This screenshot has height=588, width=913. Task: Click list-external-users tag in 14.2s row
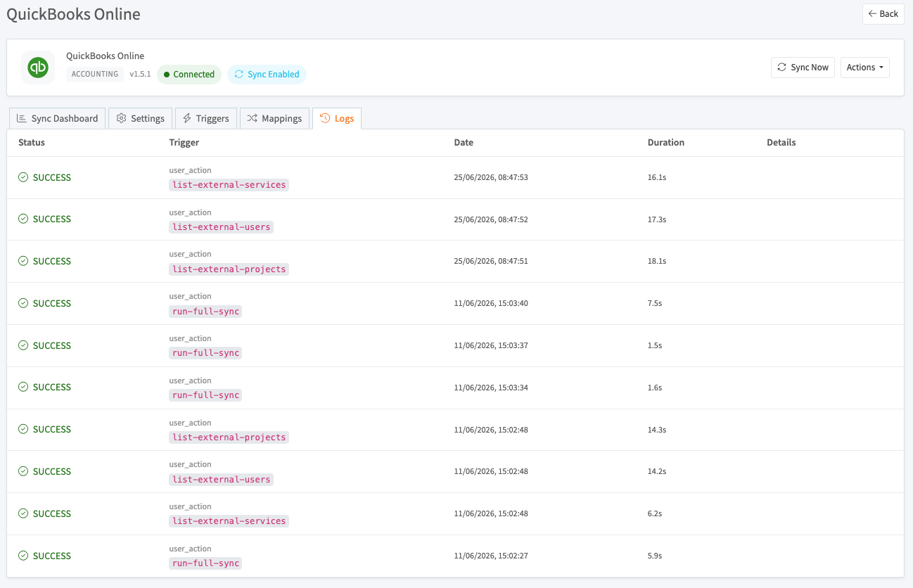(x=222, y=480)
